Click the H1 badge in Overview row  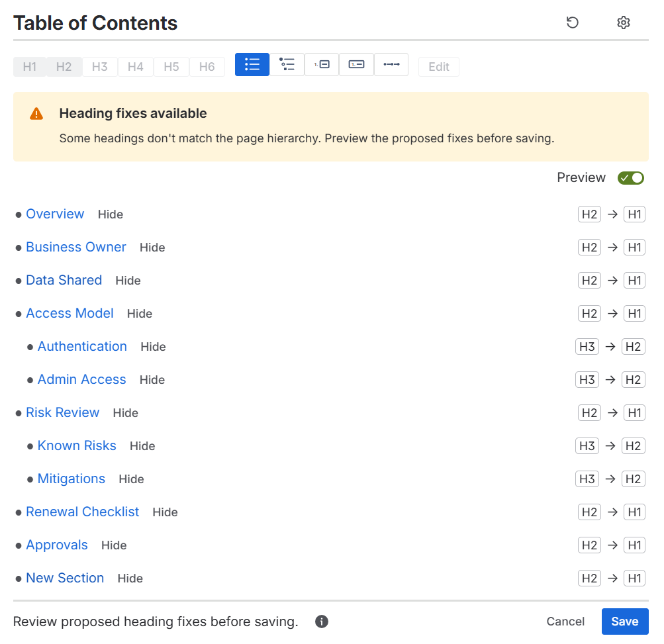coord(634,214)
